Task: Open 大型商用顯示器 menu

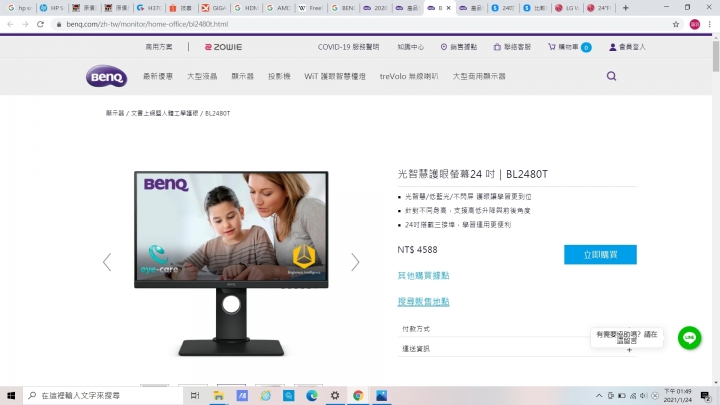Action: (479, 76)
